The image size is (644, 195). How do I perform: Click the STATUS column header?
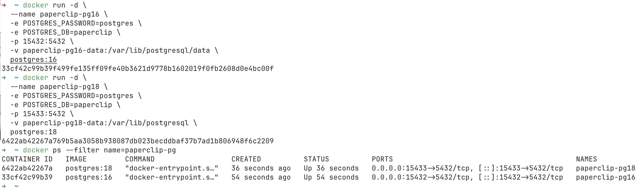pos(316,159)
